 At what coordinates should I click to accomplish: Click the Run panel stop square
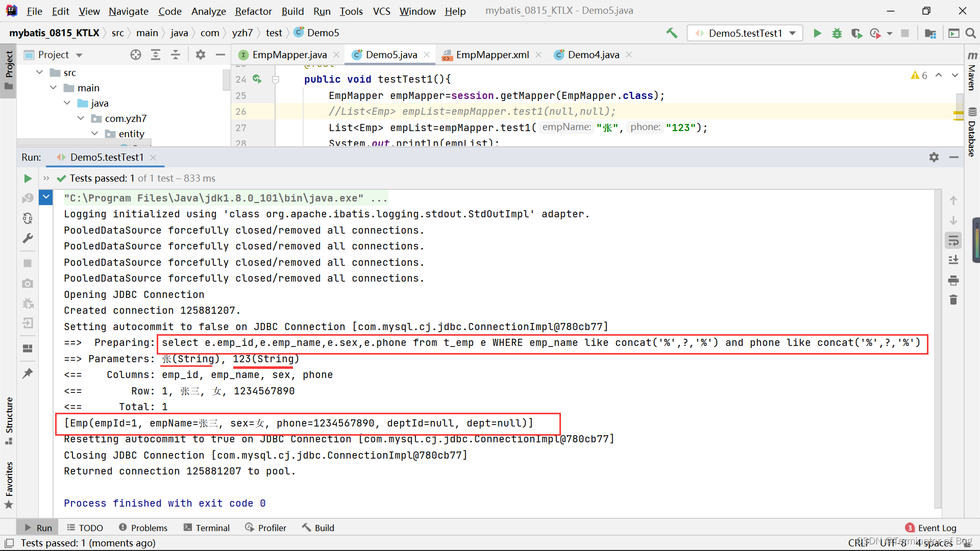click(28, 263)
